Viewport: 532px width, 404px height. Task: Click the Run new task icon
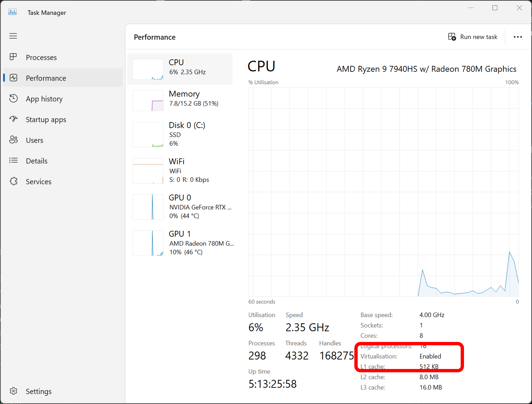click(x=452, y=37)
